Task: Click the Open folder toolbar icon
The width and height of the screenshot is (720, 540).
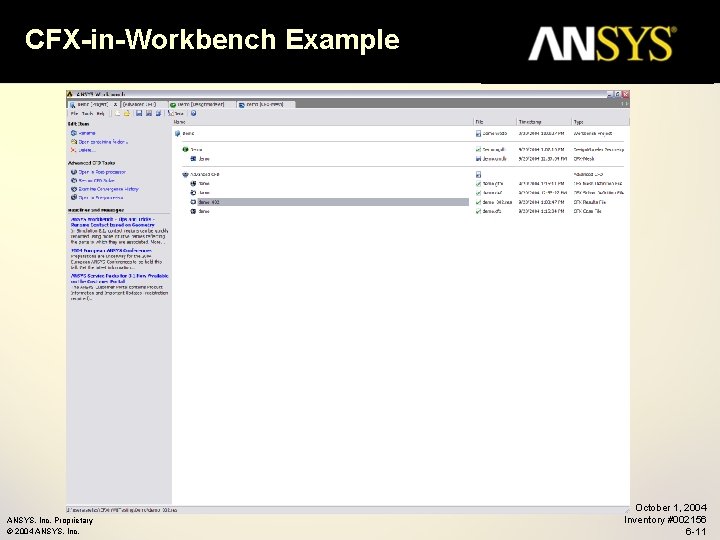Action: [x=127, y=113]
